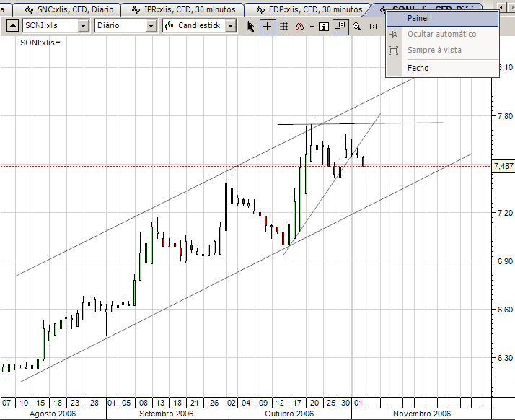Reset chart scale to 1:1

click(373, 26)
